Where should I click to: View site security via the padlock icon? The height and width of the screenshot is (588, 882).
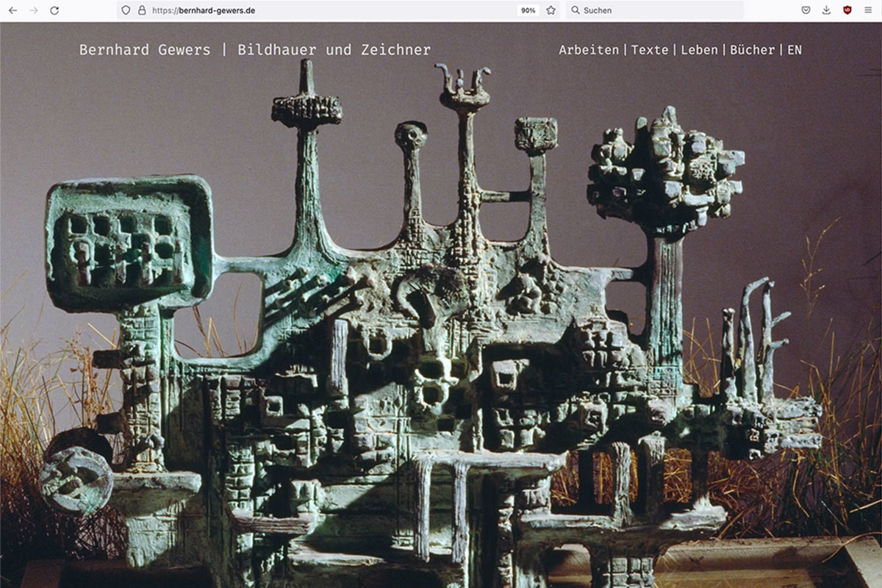pos(142,10)
